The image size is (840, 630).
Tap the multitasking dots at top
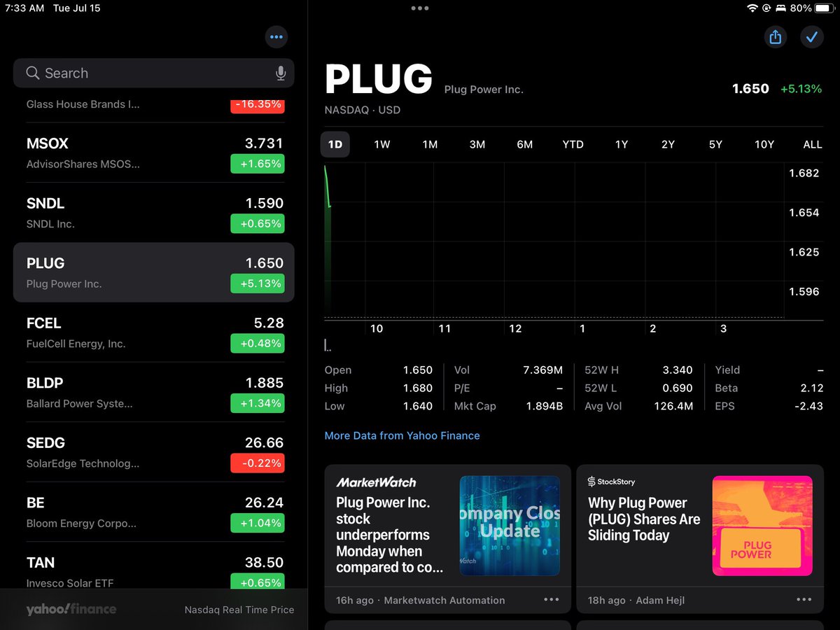420,8
